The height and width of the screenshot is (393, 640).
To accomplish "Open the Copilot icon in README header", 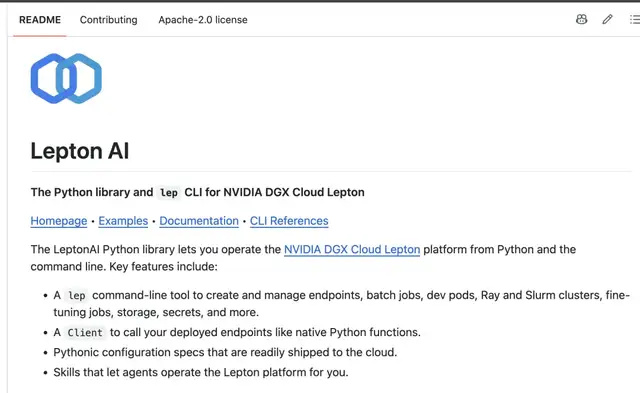I will point(581,19).
